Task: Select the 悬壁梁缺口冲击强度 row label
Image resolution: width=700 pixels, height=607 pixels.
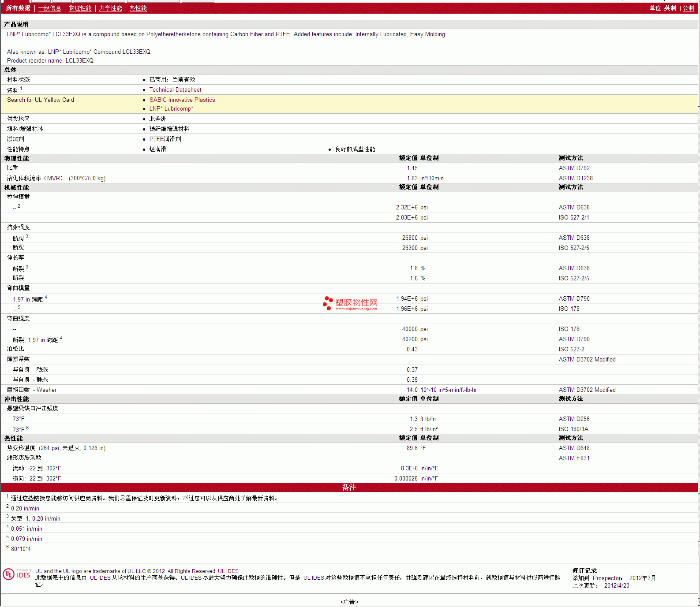Action: [x=33, y=408]
